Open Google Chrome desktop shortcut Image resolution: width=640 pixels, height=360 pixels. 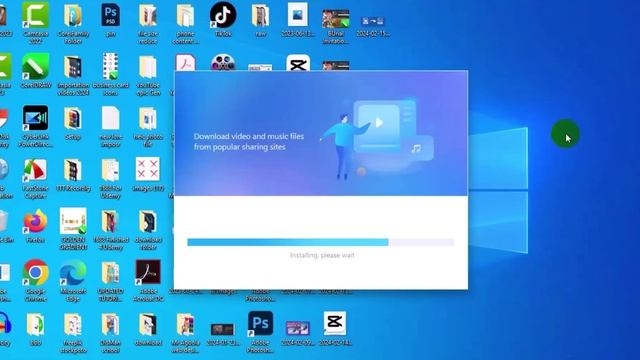tap(36, 273)
